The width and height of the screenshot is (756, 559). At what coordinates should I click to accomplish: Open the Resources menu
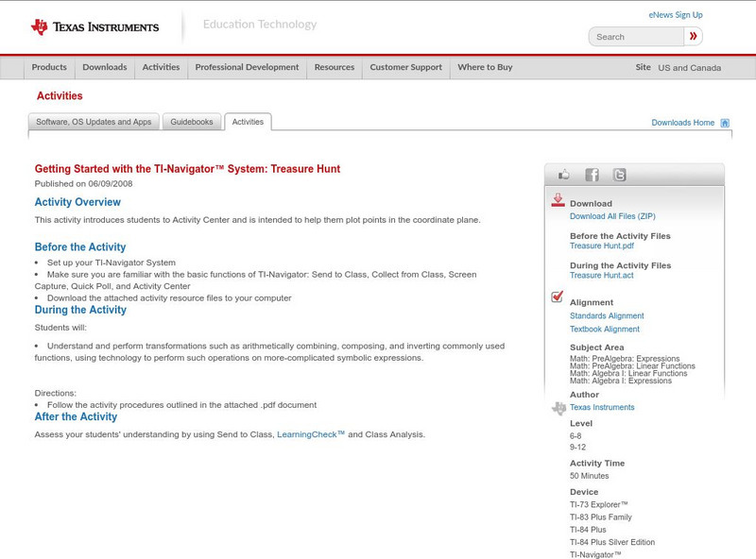(335, 67)
